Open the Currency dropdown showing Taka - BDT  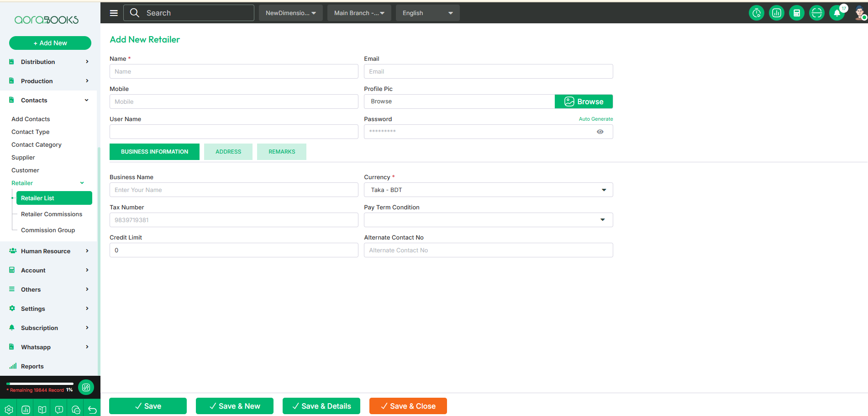pos(488,190)
